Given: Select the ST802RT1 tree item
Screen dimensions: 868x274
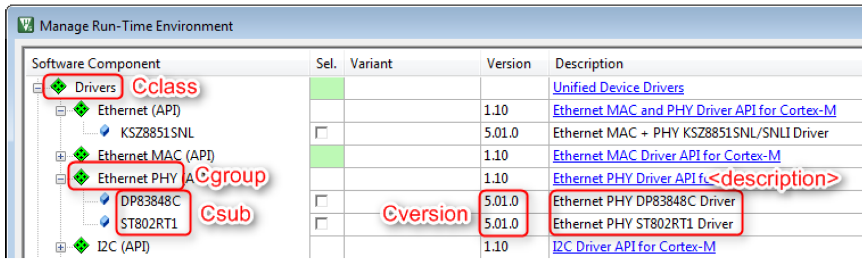Looking at the screenshot, I should pos(149,223).
